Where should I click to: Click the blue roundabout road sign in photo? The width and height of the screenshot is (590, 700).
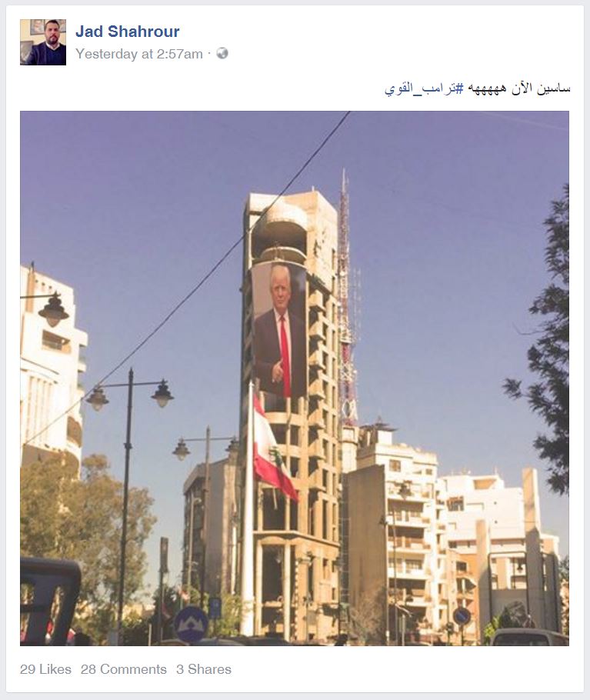(x=191, y=624)
